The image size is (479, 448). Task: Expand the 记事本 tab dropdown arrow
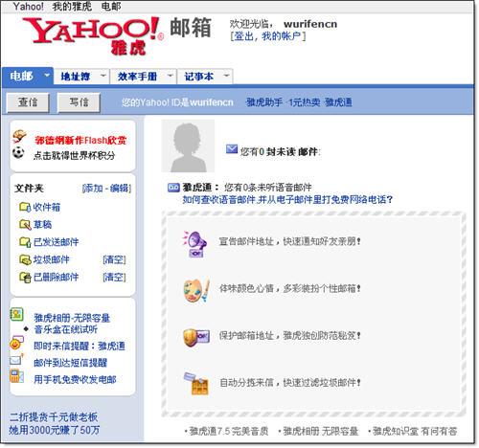pos(226,76)
